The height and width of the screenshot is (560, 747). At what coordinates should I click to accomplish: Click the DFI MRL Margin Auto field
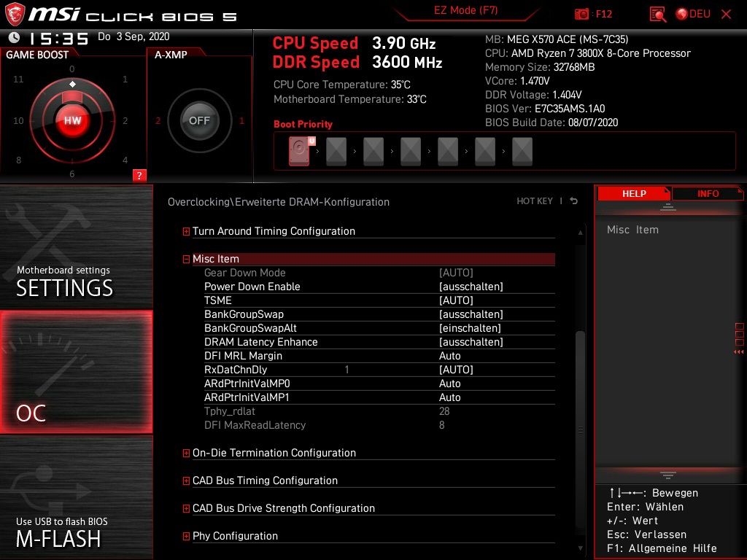pos(449,356)
